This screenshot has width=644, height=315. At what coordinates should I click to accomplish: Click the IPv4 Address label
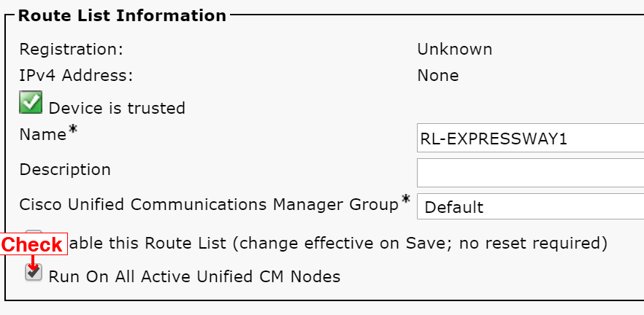click(77, 76)
